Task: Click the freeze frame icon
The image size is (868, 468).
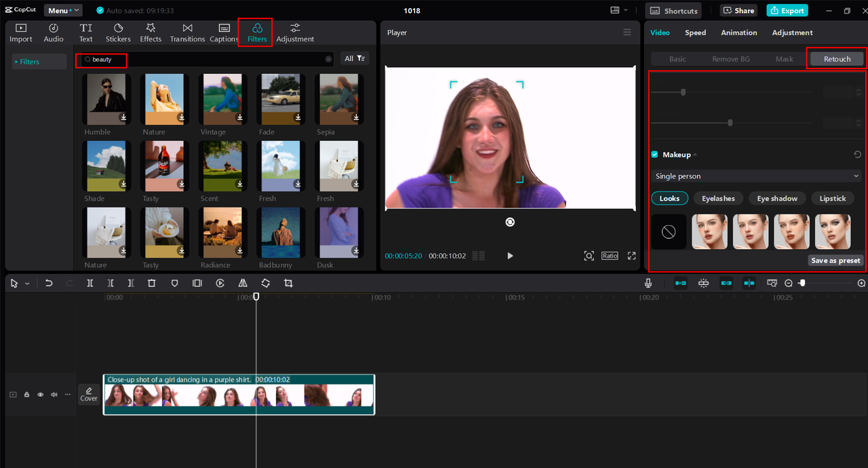Action: (x=197, y=283)
